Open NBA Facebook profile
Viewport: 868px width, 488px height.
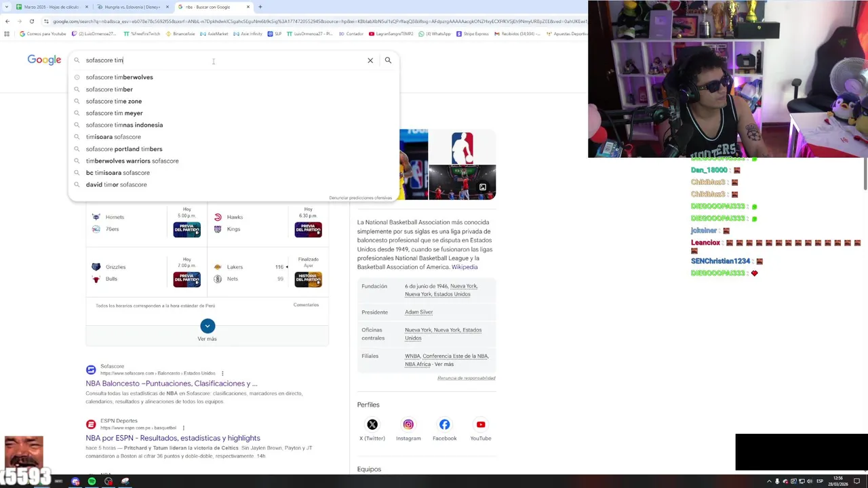pos(445,425)
